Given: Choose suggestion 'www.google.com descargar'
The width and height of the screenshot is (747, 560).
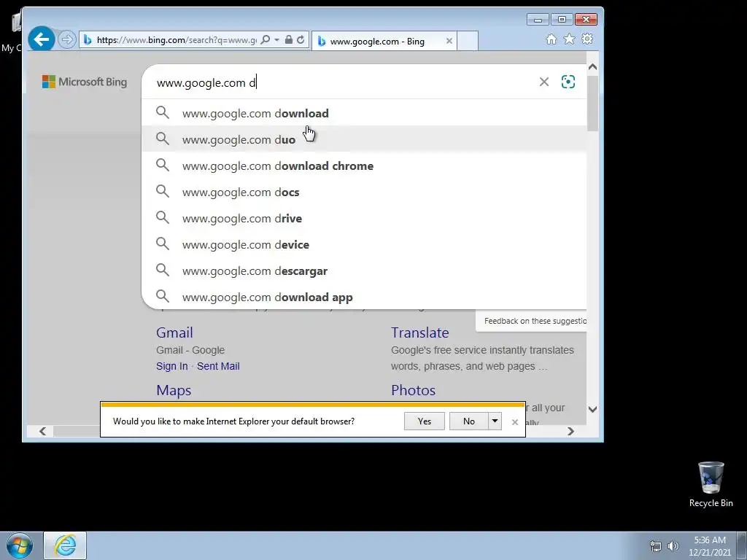Looking at the screenshot, I should (x=364, y=271).
